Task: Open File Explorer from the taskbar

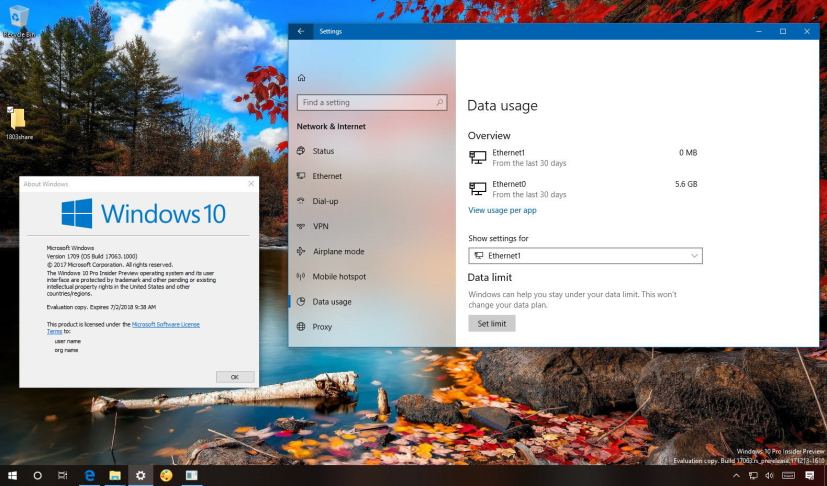Action: [x=115, y=475]
